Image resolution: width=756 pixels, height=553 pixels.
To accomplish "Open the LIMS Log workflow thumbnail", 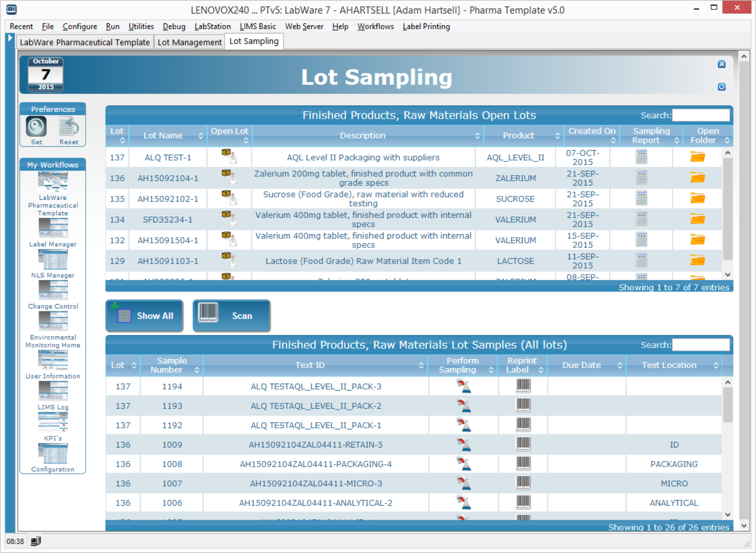I will point(53,391).
